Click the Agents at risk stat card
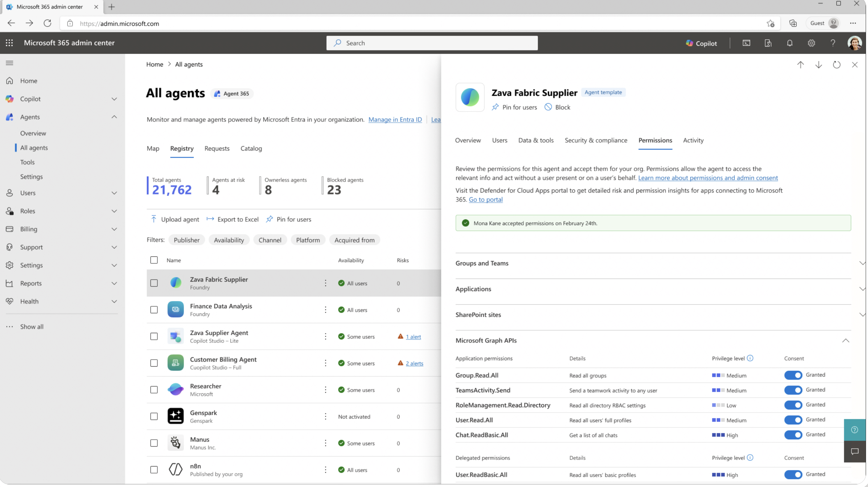The image size is (868, 487). coord(226,186)
